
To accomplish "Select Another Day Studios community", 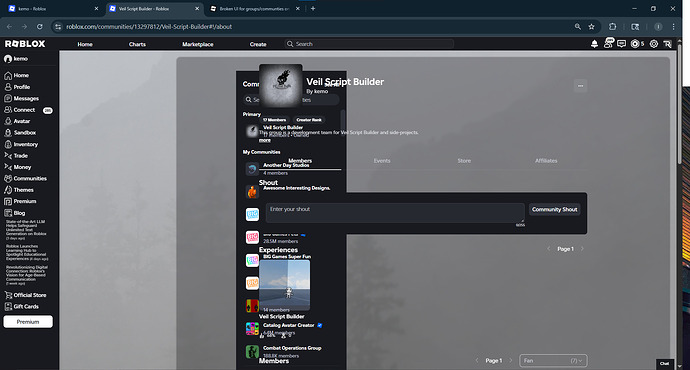I will pyautogui.click(x=286, y=165).
